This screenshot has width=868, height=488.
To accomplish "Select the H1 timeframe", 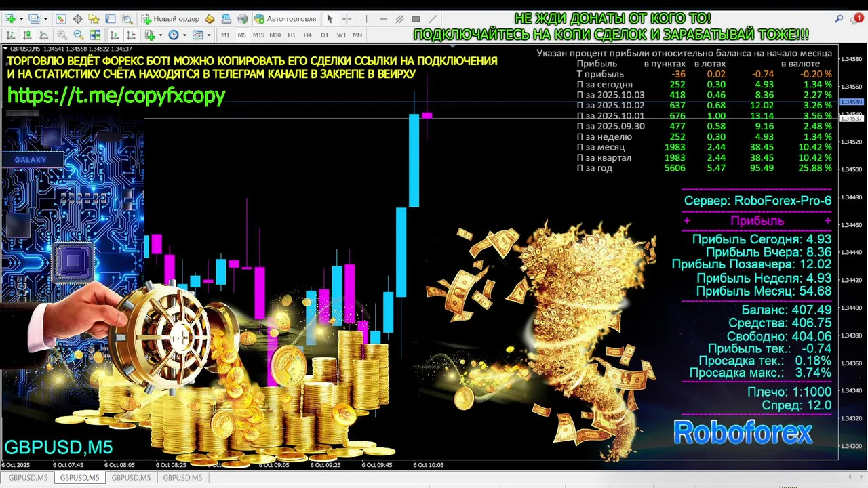I will point(292,35).
